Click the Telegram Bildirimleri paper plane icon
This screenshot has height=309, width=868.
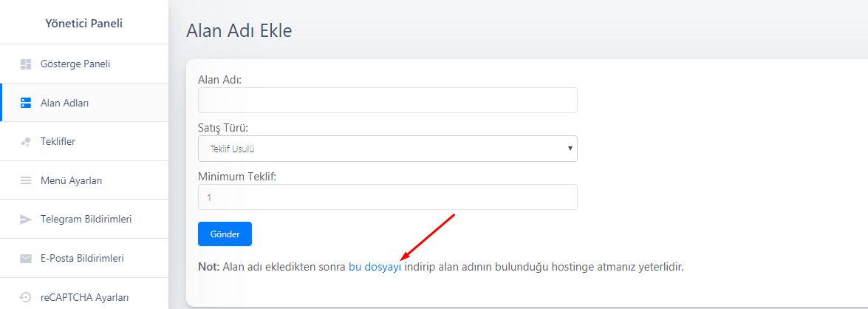click(x=25, y=220)
